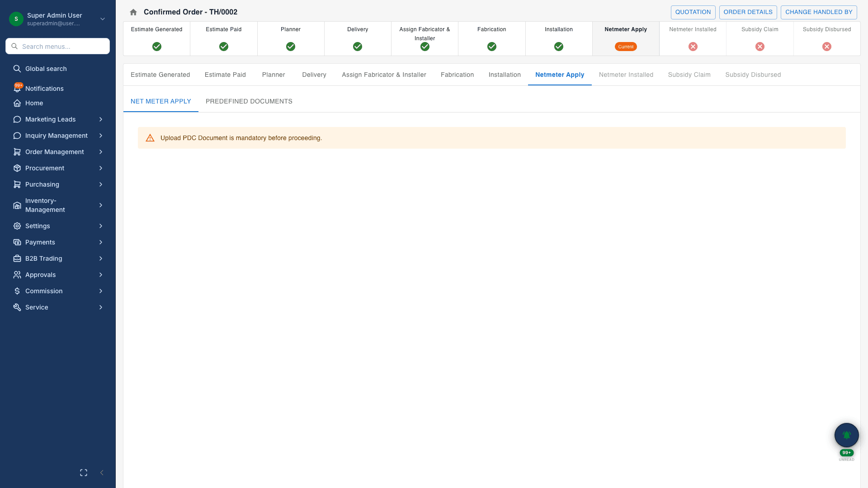The image size is (868, 488).
Task: Click into the Search menus field
Action: click(x=57, y=46)
